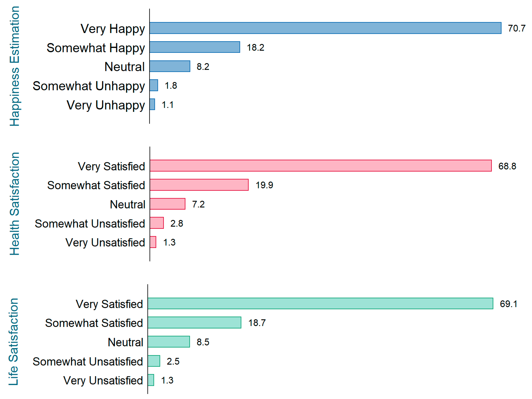Click the 69.1 value label
532x399 pixels.
tap(508, 304)
